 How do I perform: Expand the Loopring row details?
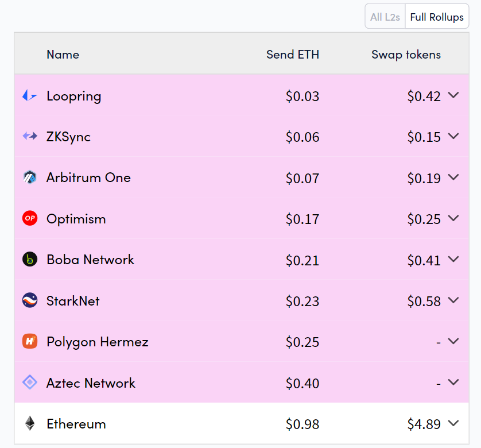click(x=453, y=95)
